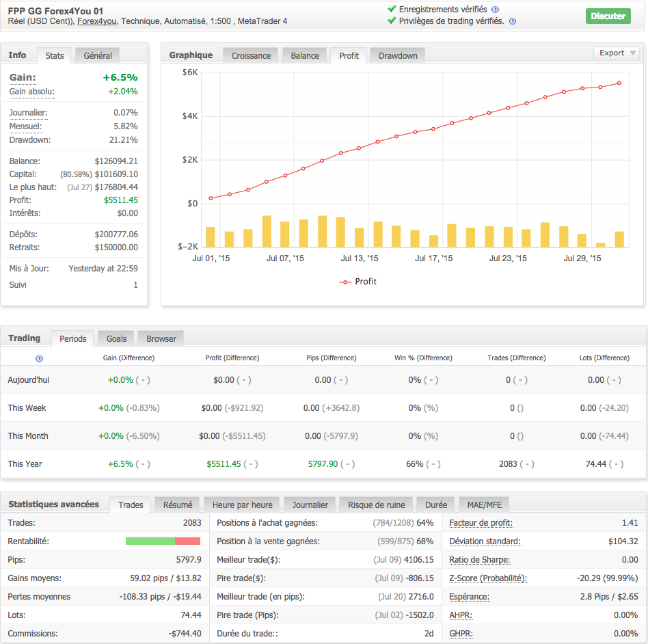
Task: Click green checkmark next to Enregistrements vérifiés
Action: pyautogui.click(x=392, y=10)
